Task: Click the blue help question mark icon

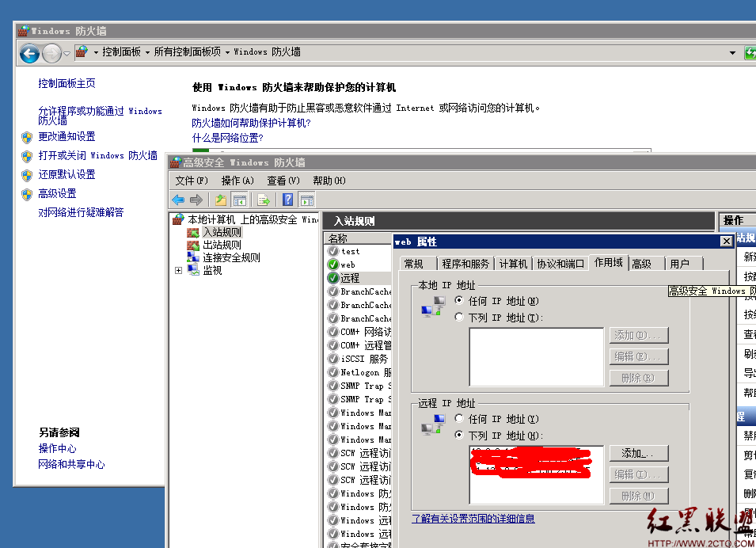Action: point(288,200)
